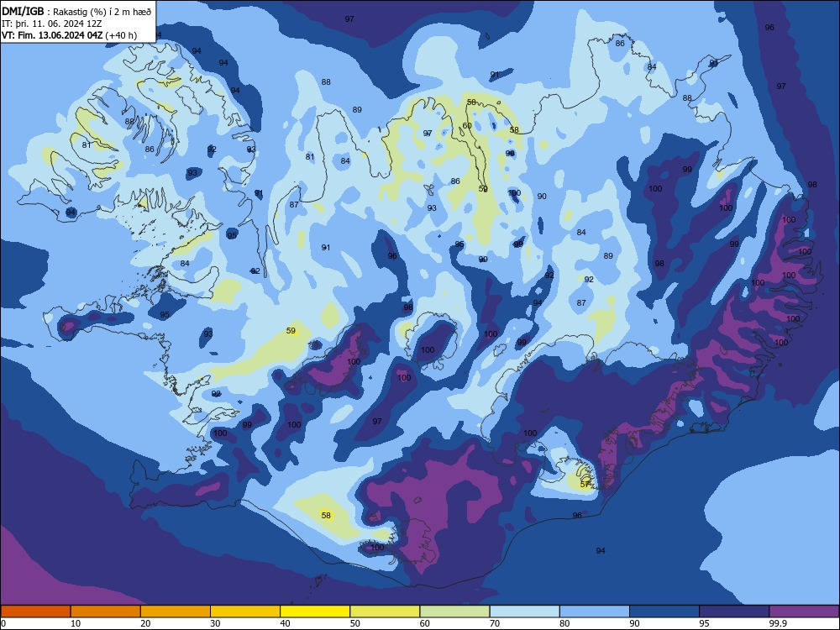Viewport: 840px width, 630px height.
Task: Select the medium blue 80–90 legend swatch
Action: tap(595, 612)
